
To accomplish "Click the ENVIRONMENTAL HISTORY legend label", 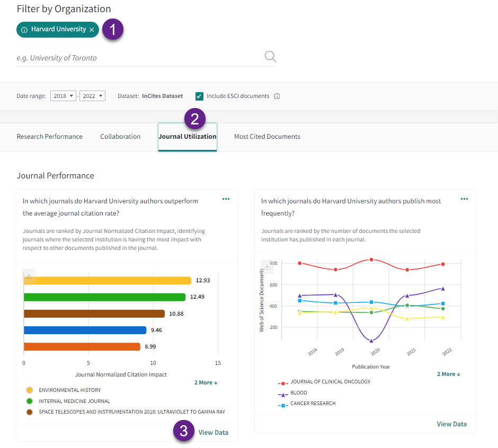I will coord(70,390).
